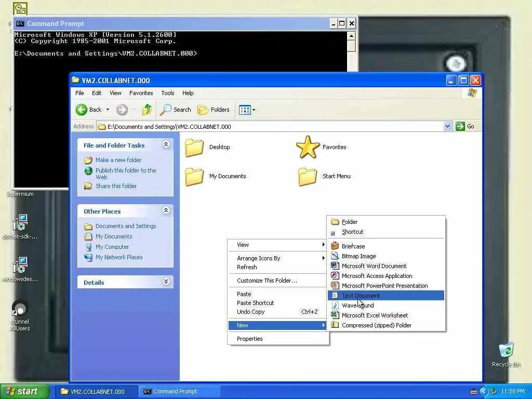
Task: Open the View menu in menu bar
Action: click(x=115, y=93)
